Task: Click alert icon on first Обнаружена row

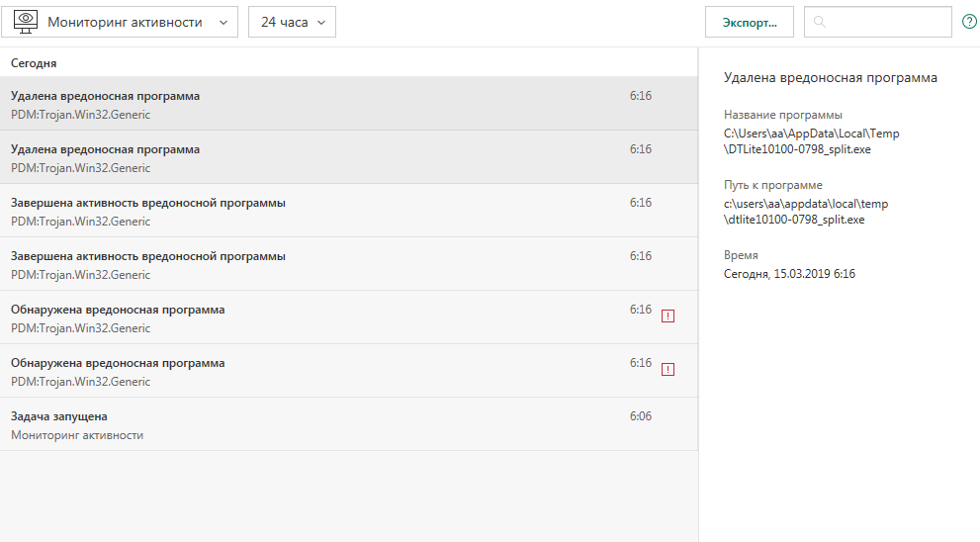Action: pyautogui.click(x=668, y=316)
